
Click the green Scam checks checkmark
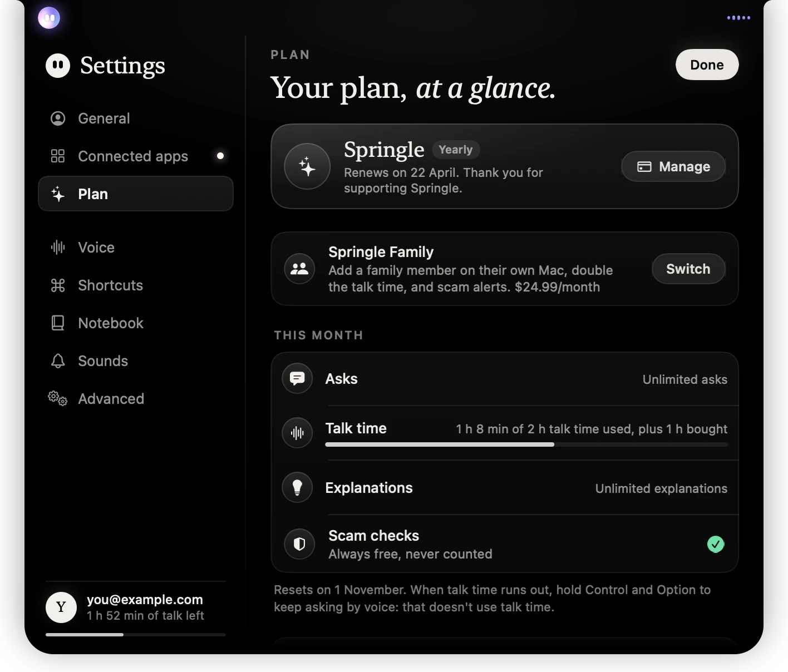pos(716,544)
